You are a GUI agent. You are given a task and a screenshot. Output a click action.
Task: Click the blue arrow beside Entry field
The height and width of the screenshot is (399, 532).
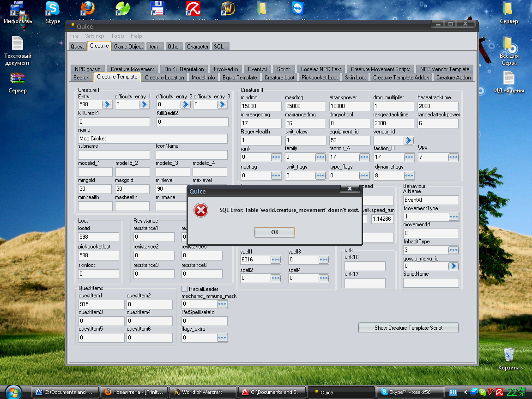pyautogui.click(x=107, y=104)
